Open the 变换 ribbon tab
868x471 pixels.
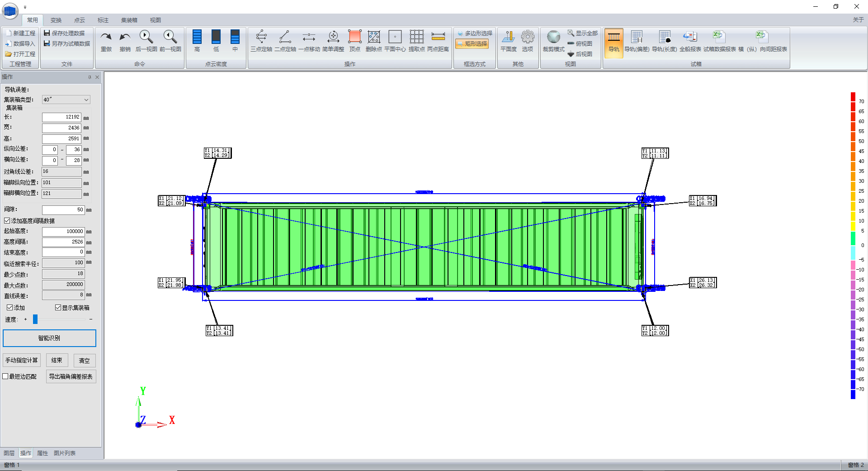click(x=56, y=20)
